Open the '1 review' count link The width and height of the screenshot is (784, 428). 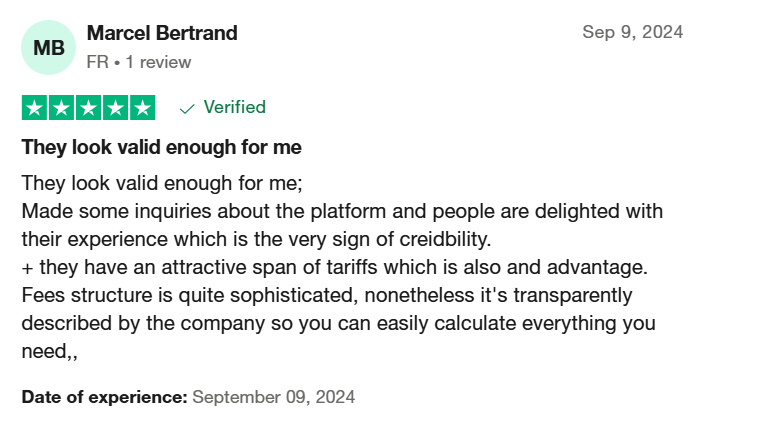coord(158,62)
